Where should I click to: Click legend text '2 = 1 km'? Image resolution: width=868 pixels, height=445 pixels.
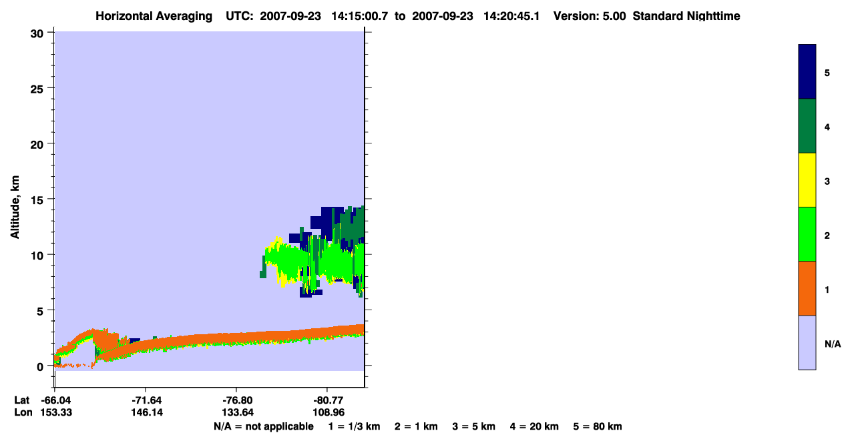coord(416,426)
